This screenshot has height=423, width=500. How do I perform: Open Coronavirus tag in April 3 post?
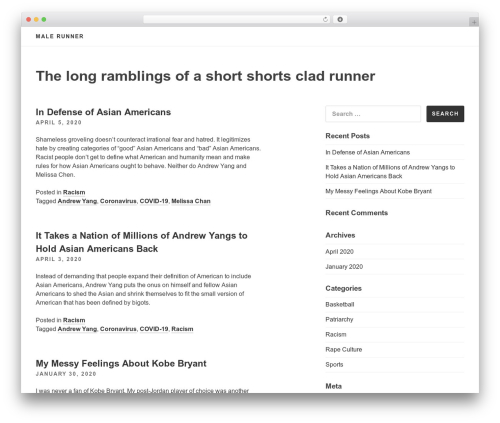(118, 329)
